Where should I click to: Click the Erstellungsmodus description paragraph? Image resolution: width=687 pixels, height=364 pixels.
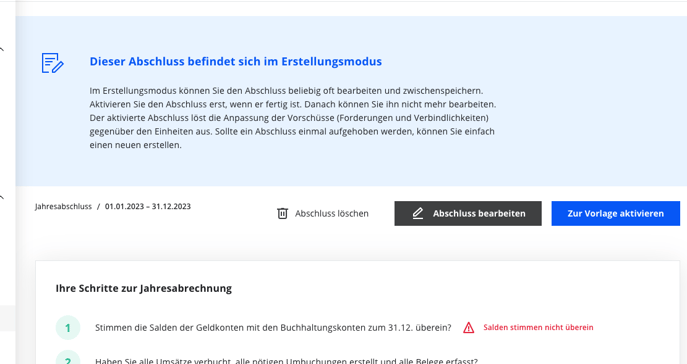293,118
